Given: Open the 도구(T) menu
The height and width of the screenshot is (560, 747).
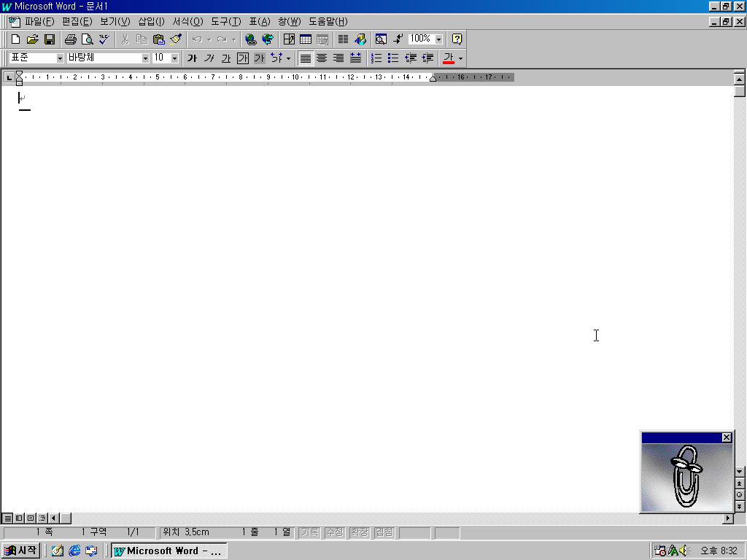Looking at the screenshot, I should point(226,21).
